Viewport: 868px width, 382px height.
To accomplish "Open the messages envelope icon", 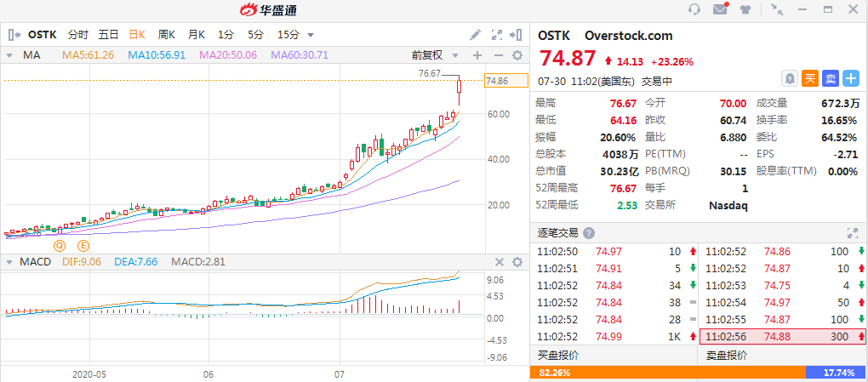I will (x=720, y=9).
